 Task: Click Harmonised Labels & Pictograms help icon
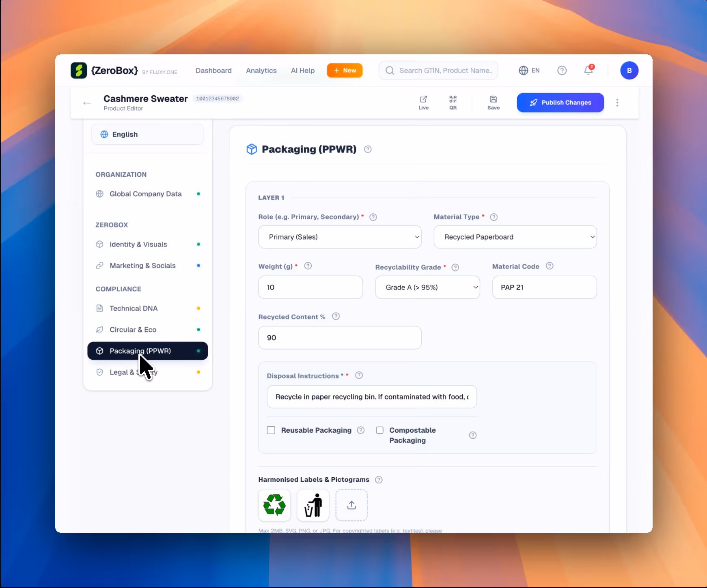coord(379,480)
